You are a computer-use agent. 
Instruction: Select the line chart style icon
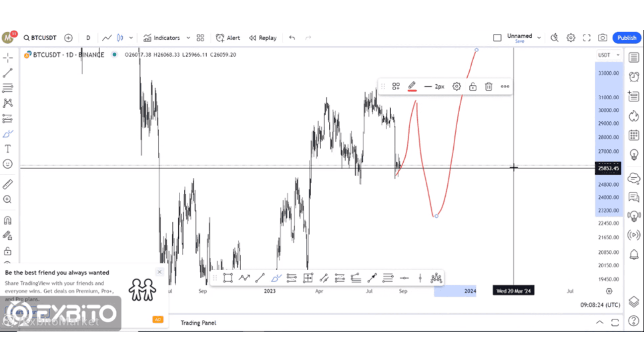click(x=107, y=38)
